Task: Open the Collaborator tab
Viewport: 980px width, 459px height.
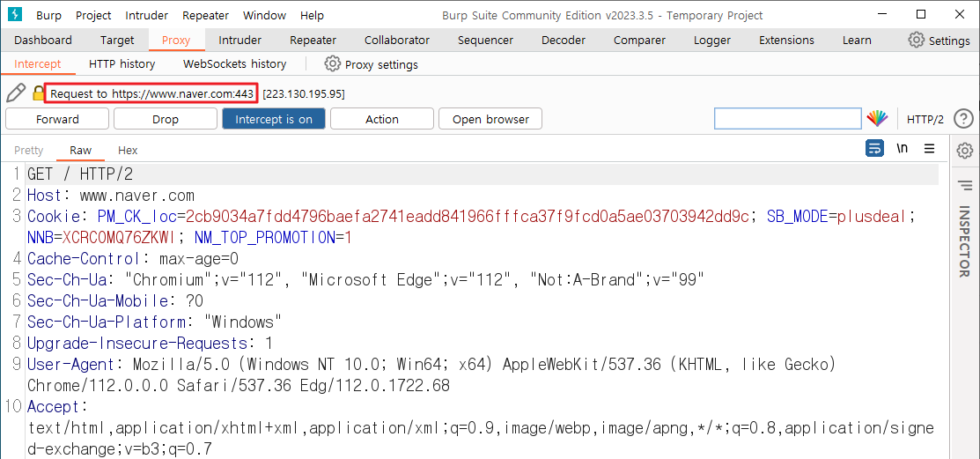Action: [397, 40]
